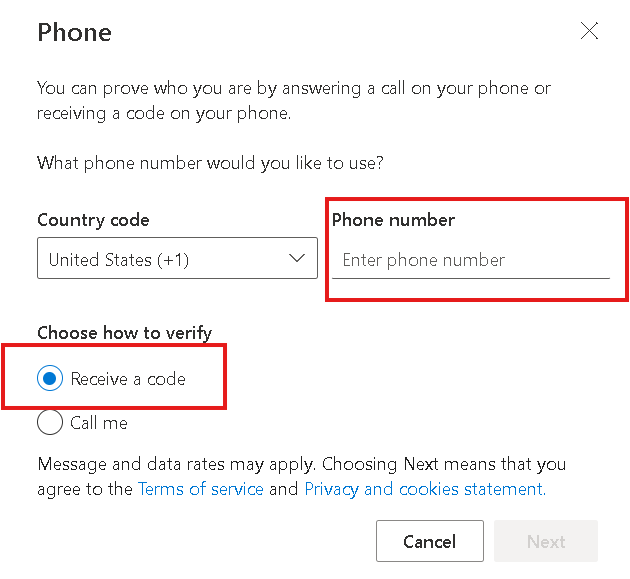Image resolution: width=630 pixels, height=579 pixels.
Task: Click the "Phone" dialog heading
Action: pyautogui.click(x=74, y=32)
